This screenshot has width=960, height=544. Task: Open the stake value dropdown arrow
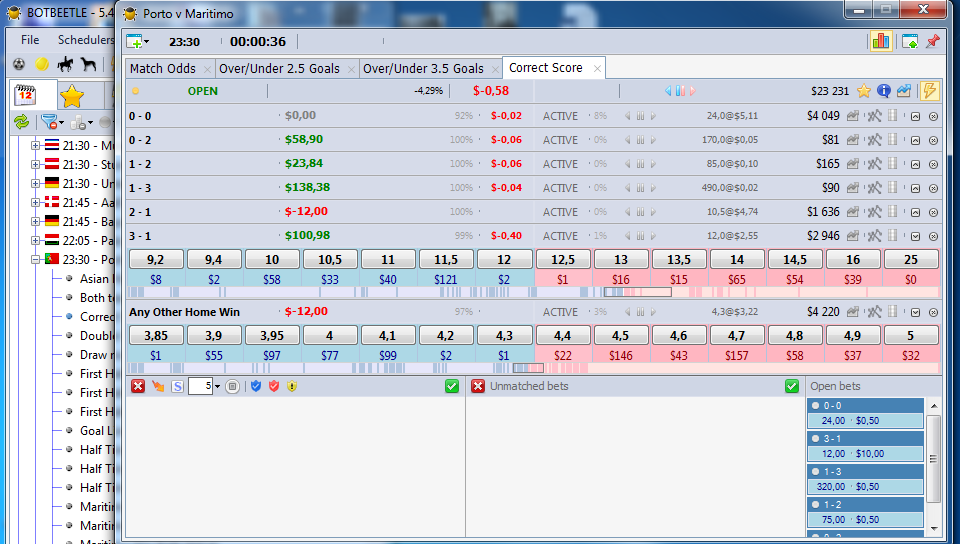click(x=217, y=386)
